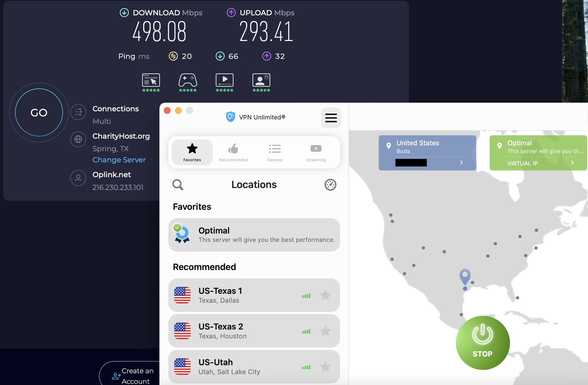Click the VIRTUAL IP label
Screen dimensions: 588x385
pyautogui.click(x=523, y=163)
